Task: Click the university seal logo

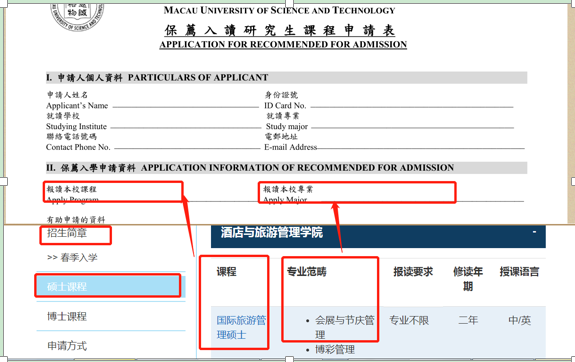Action: 77,16
